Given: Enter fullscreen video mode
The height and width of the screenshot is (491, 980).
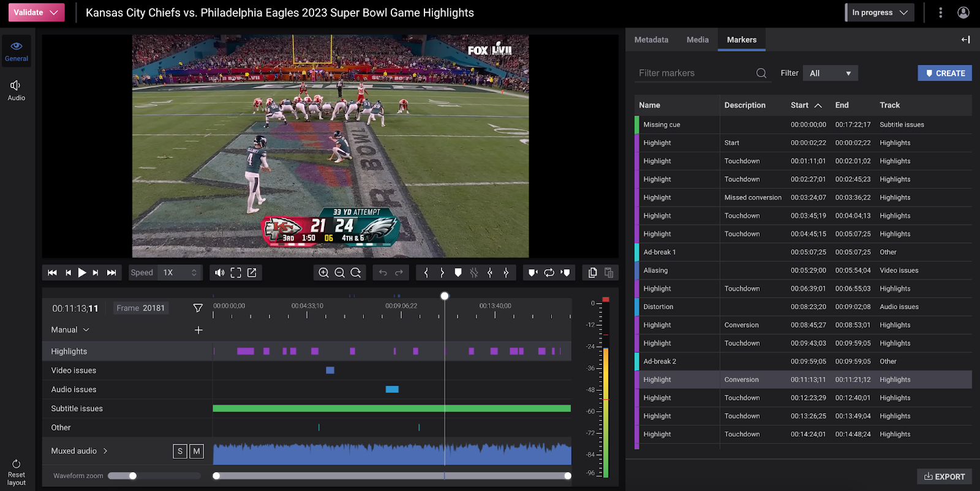Looking at the screenshot, I should (236, 272).
